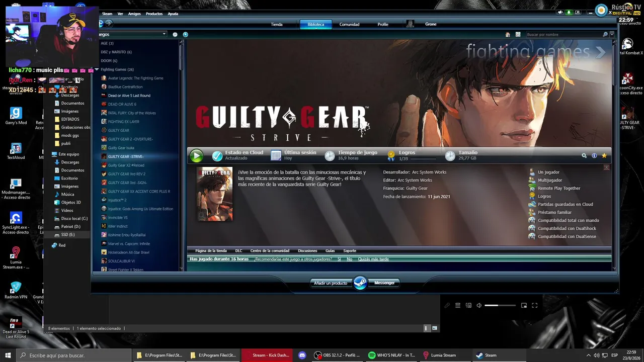The height and width of the screenshot is (362, 644).
Task: Expand the DOOM (6) category
Action: pos(109,61)
